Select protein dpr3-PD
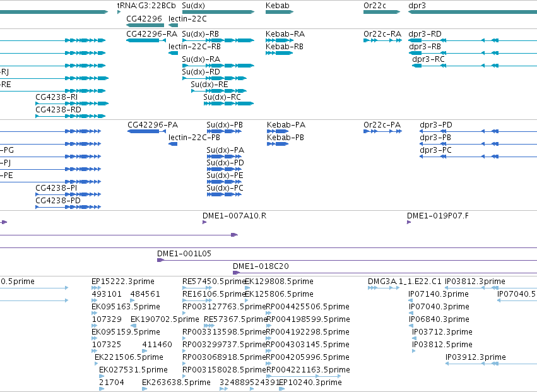Viewport: 537px width, 392px height. click(x=436, y=125)
